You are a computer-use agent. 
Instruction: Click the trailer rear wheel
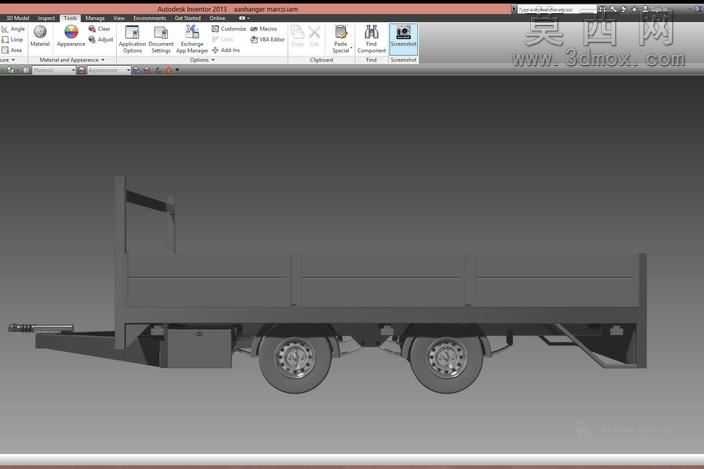coord(447,358)
